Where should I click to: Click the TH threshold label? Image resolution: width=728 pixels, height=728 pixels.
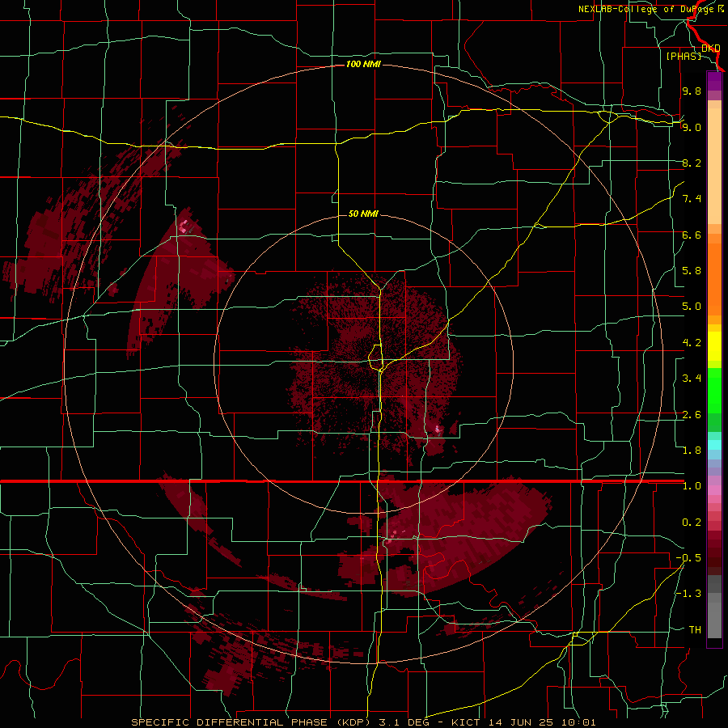[695, 630]
